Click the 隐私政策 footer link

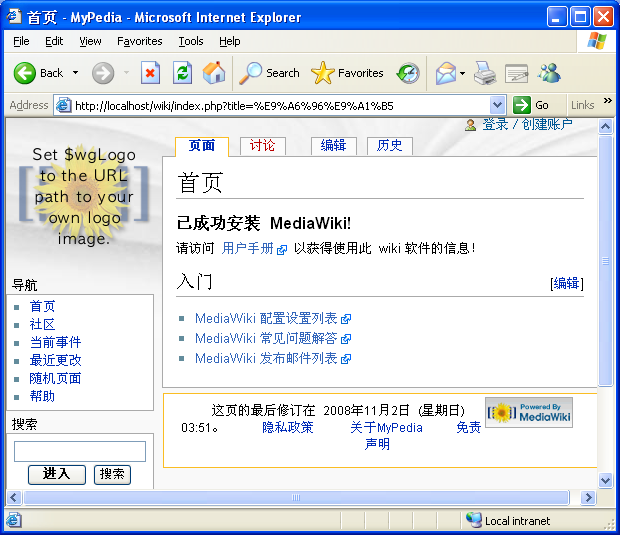(287, 427)
